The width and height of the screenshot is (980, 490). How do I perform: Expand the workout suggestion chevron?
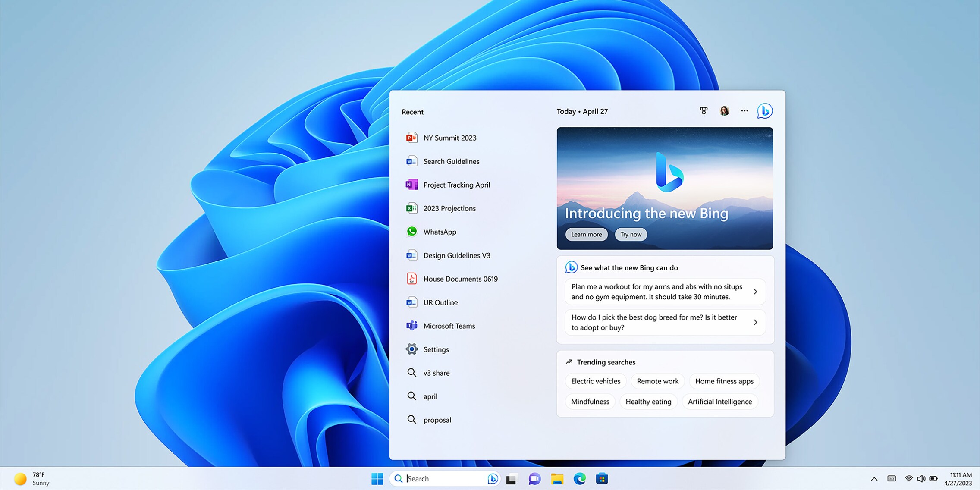click(755, 292)
